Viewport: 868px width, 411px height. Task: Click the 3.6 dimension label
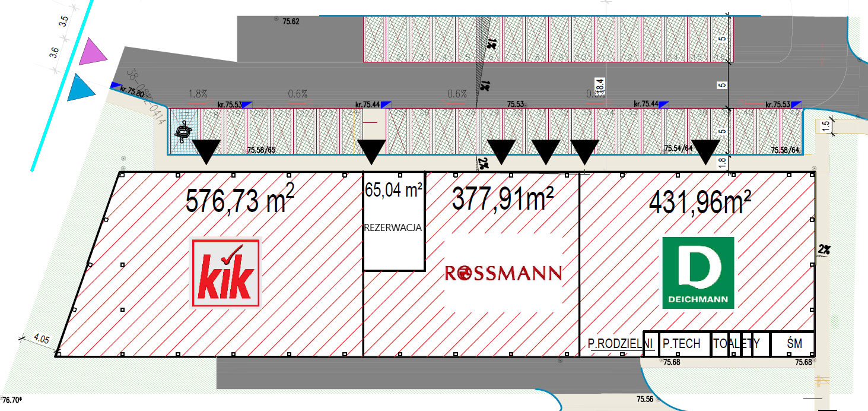pos(54,53)
